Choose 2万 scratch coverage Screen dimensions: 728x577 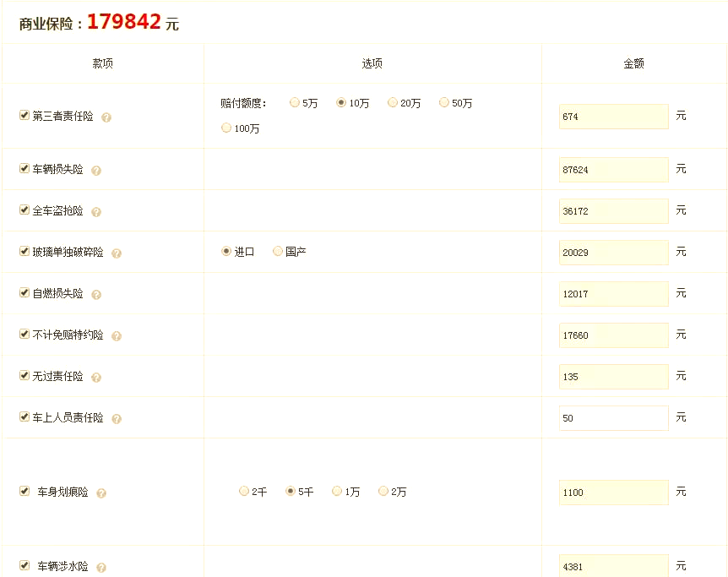pyautogui.click(x=383, y=491)
